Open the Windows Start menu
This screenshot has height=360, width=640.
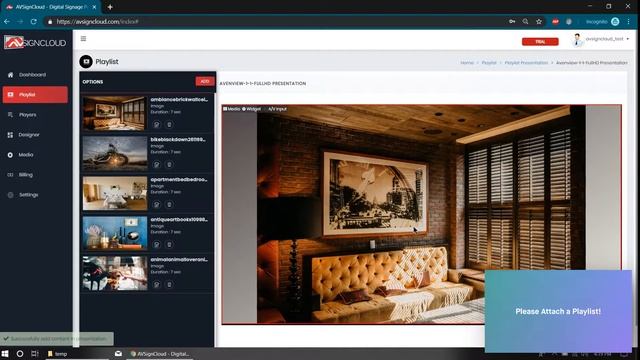click(5, 354)
